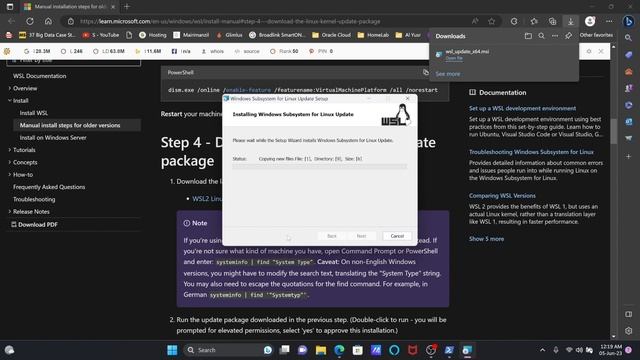Click See more in Downloads panel
The width and height of the screenshot is (640, 360).
[447, 74]
